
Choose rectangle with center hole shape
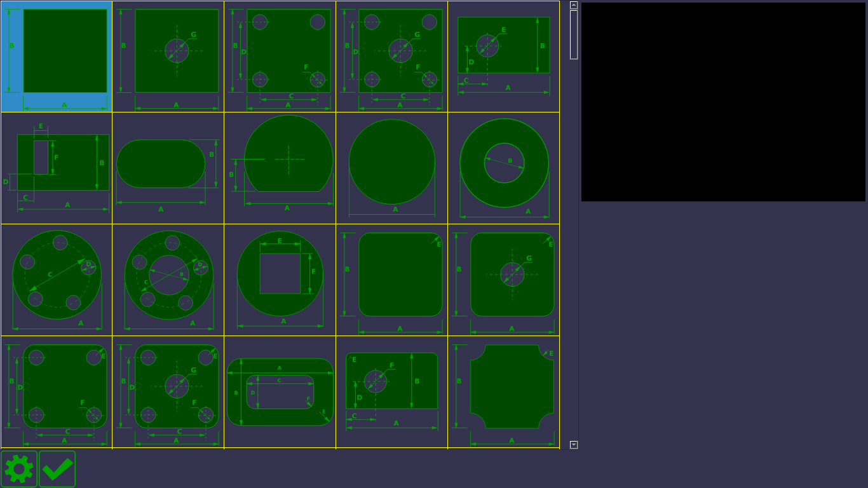point(168,56)
